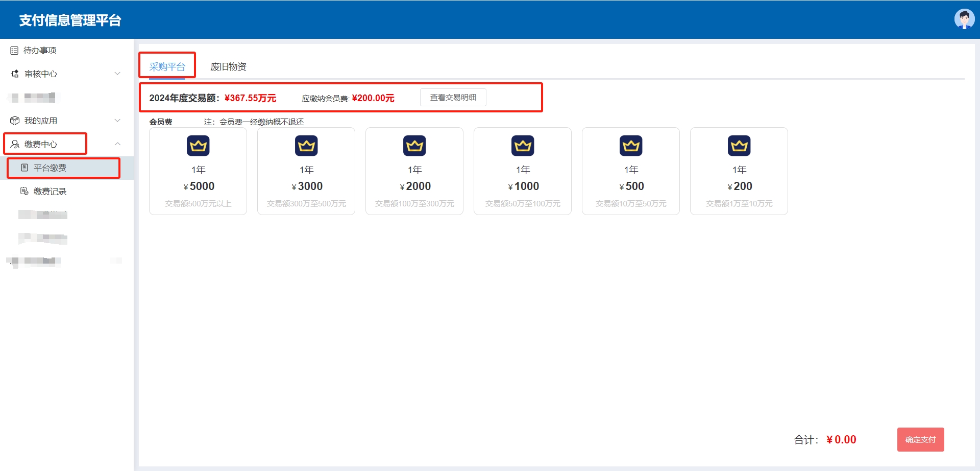Click the user avatar icon in header
This screenshot has width=980, height=471.
pyautogui.click(x=964, y=19)
